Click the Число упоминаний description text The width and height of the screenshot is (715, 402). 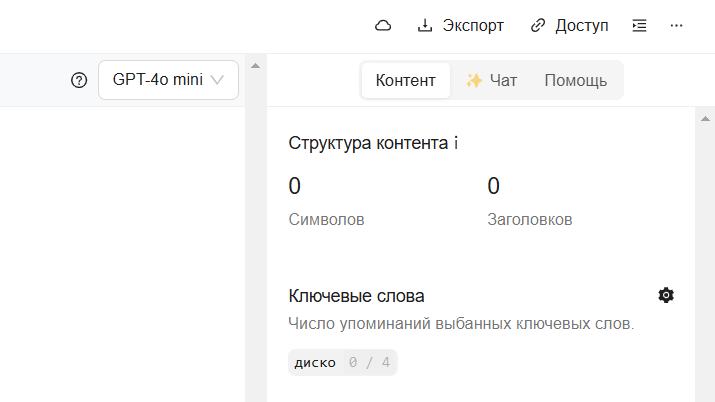(x=461, y=324)
